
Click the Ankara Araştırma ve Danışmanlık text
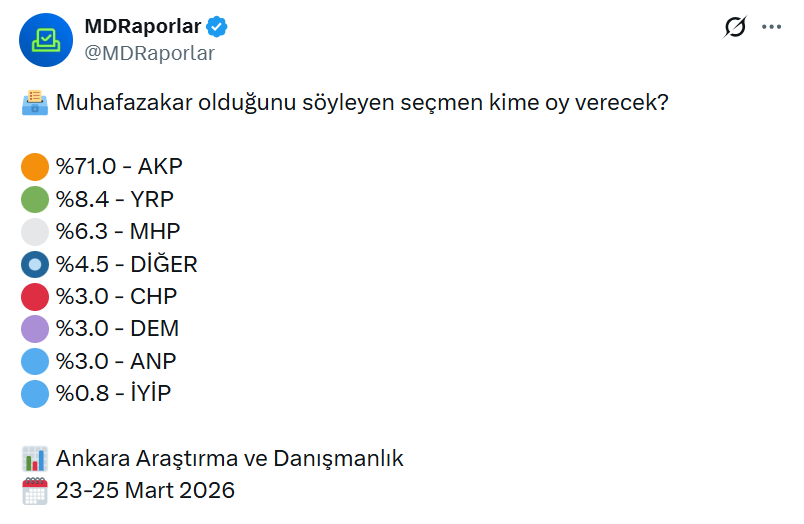tap(230, 459)
